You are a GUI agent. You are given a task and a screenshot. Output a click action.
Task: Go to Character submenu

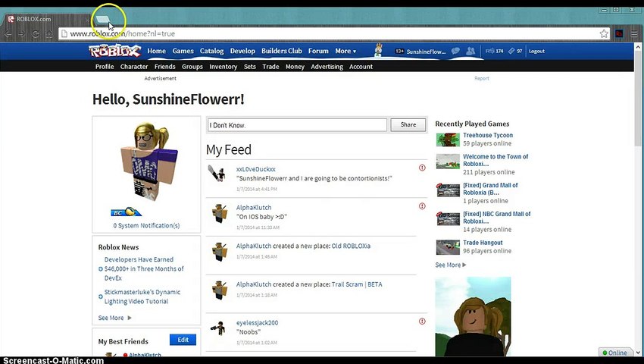pos(134,66)
